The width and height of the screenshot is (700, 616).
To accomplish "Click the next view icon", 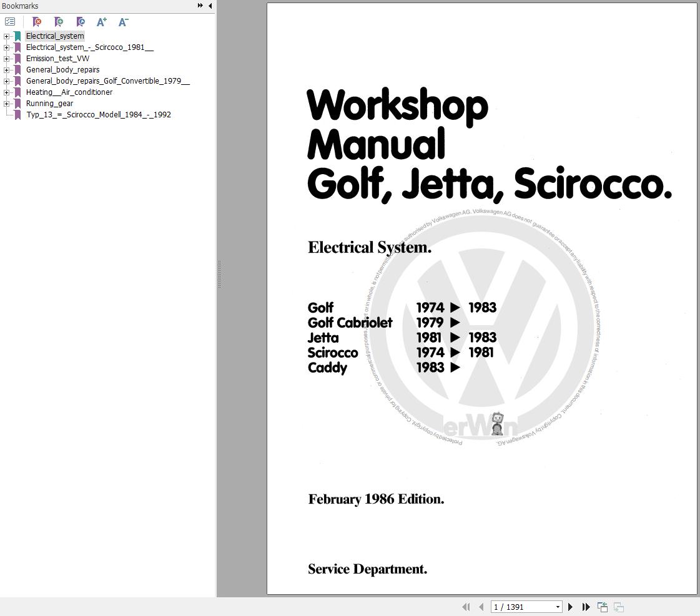I will click(x=618, y=607).
